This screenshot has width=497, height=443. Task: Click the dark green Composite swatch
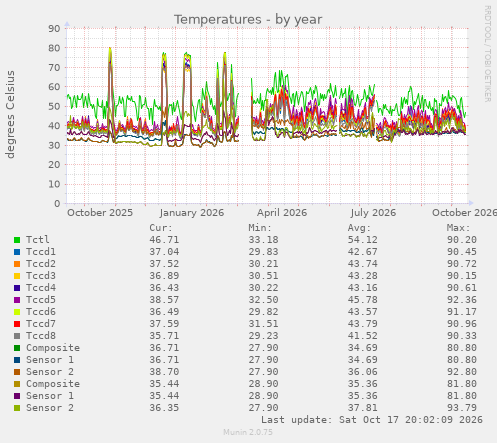[x=17, y=348]
